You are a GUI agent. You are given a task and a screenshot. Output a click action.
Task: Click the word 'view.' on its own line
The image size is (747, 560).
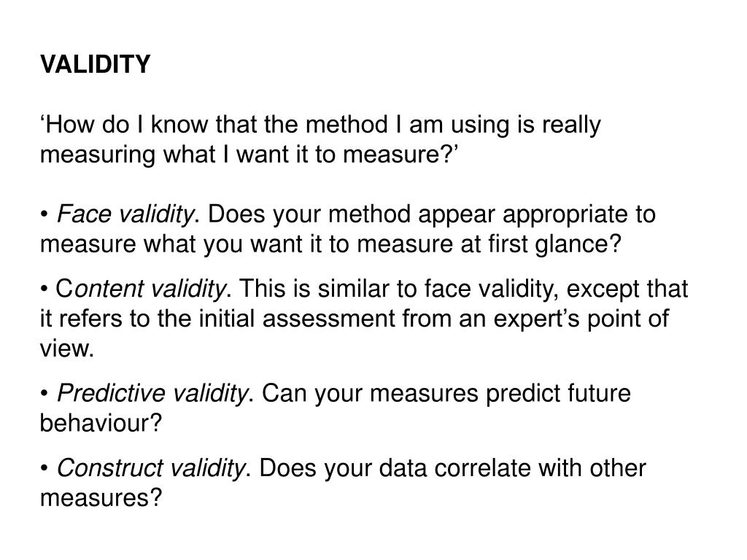pos(67,349)
